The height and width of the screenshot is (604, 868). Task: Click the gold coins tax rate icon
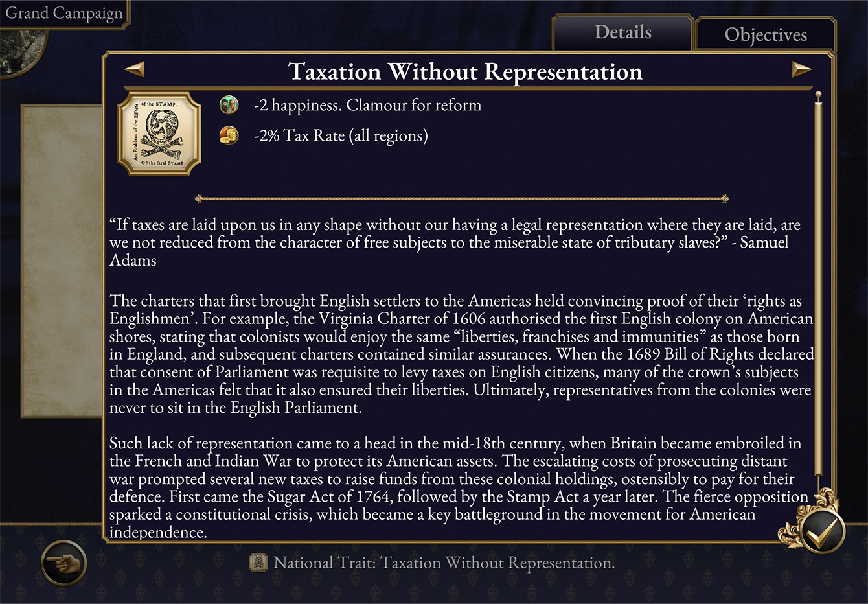[x=229, y=135]
